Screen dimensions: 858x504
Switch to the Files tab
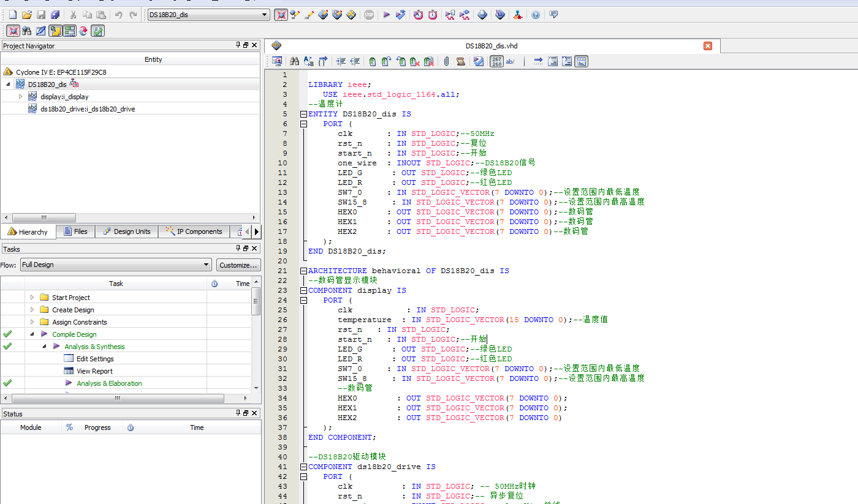75,231
